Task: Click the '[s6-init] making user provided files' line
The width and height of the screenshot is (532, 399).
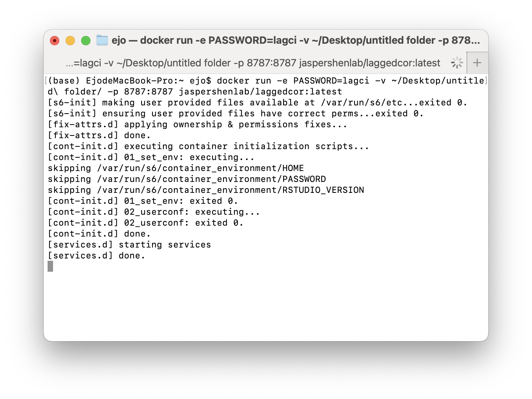Action: click(x=257, y=103)
